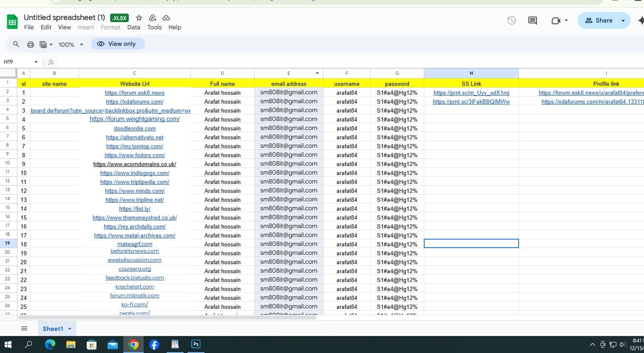Click the move to folder icon

[153, 18]
